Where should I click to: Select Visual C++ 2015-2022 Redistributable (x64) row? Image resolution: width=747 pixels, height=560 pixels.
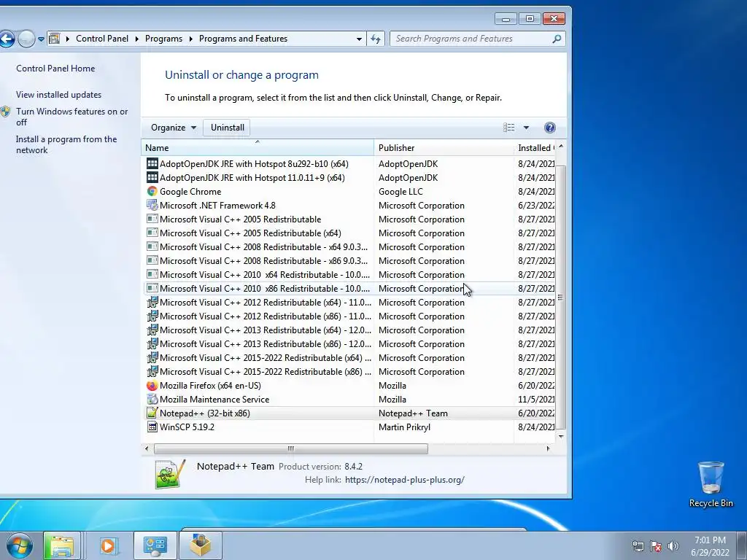point(349,357)
